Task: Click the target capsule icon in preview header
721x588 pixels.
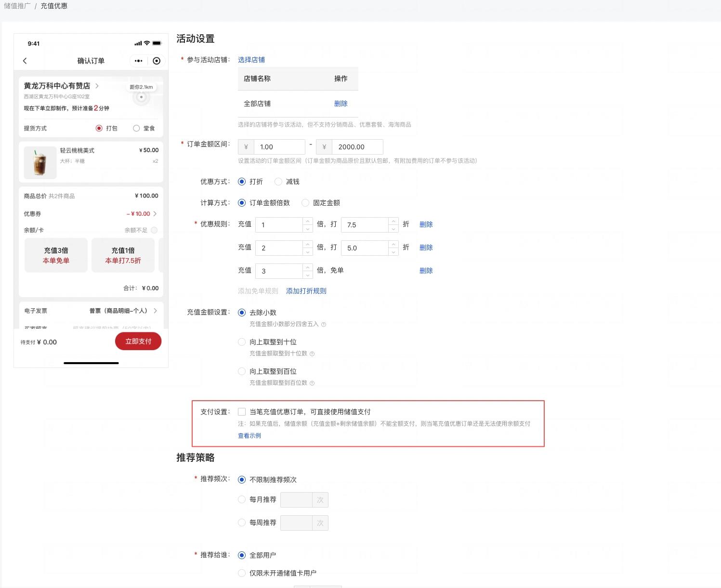Action: (157, 61)
